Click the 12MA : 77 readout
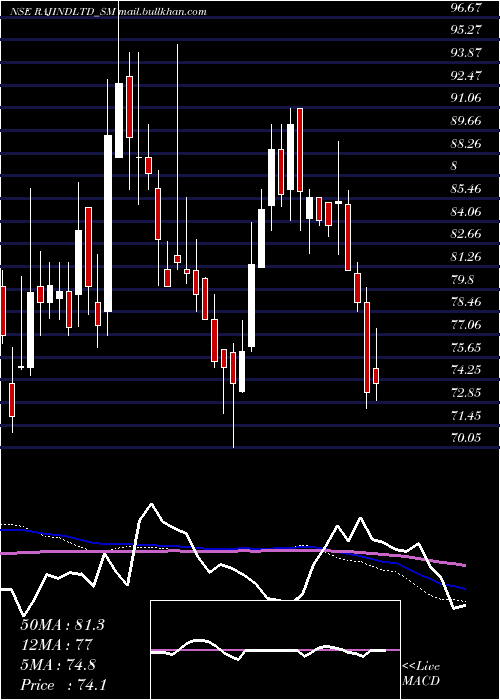This screenshot has height=700, width=500. [x=56, y=645]
